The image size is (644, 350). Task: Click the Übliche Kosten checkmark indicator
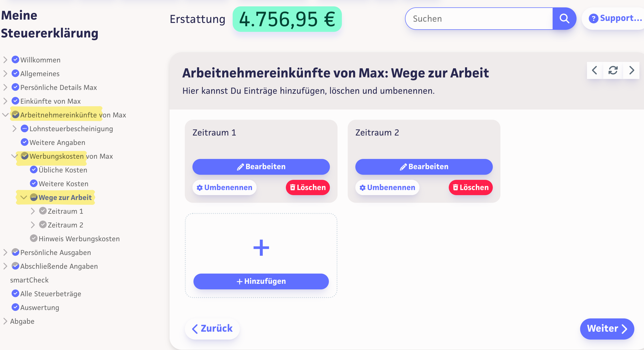click(34, 170)
